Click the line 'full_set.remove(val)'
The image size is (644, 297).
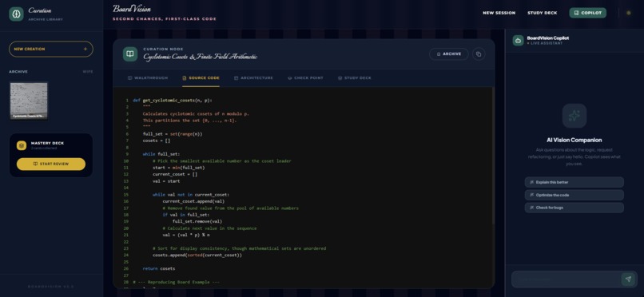coord(197,221)
